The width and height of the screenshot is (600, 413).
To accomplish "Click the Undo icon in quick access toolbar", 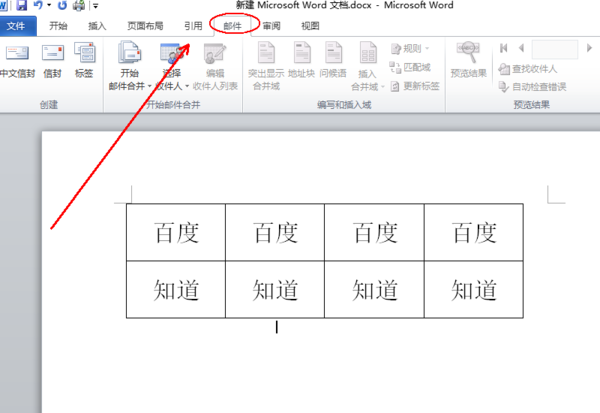I will (x=38, y=5).
